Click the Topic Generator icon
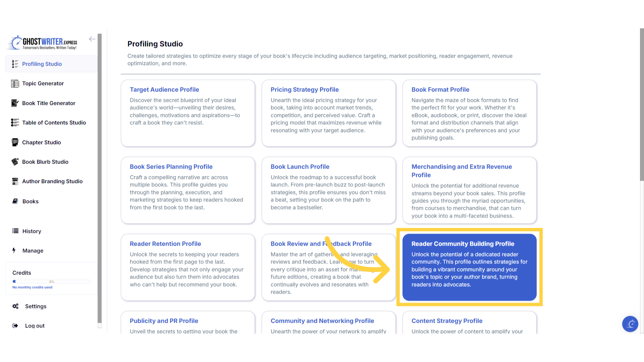The height and width of the screenshot is (362, 644). pyautogui.click(x=15, y=83)
